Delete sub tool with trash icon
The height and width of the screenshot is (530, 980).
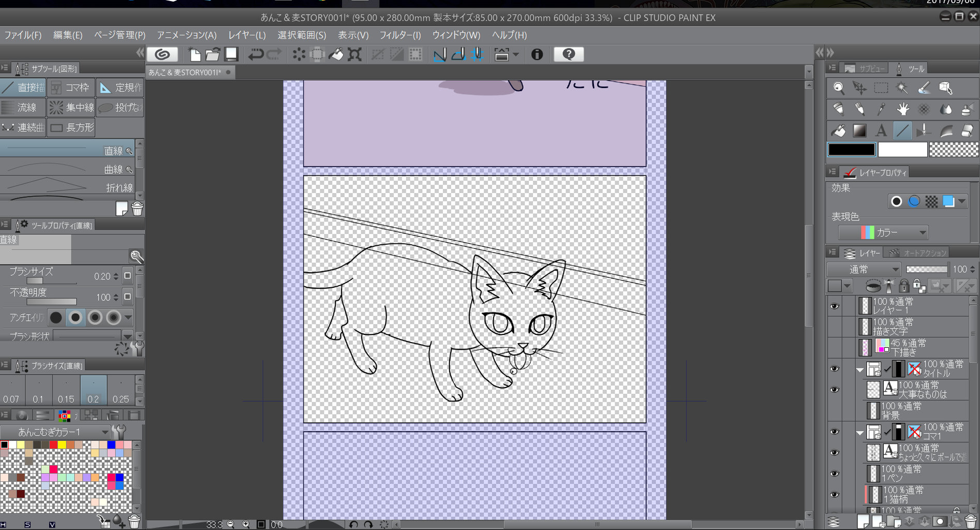[x=137, y=209]
